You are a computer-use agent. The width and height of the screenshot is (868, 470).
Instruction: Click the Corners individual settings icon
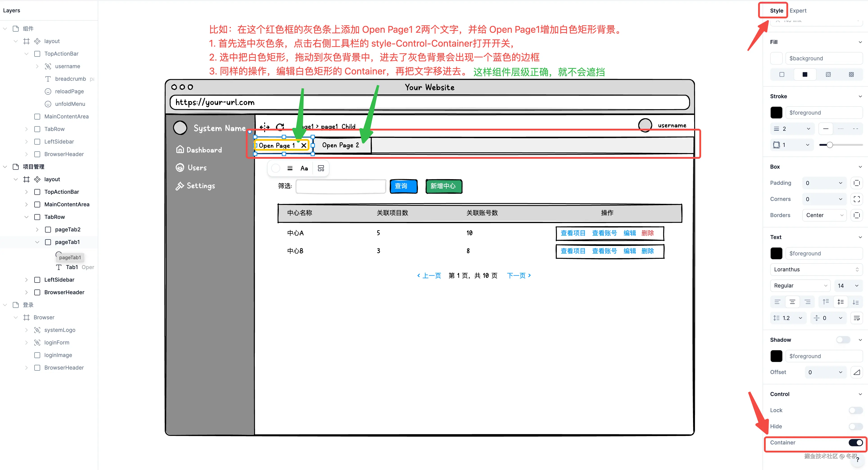point(857,199)
